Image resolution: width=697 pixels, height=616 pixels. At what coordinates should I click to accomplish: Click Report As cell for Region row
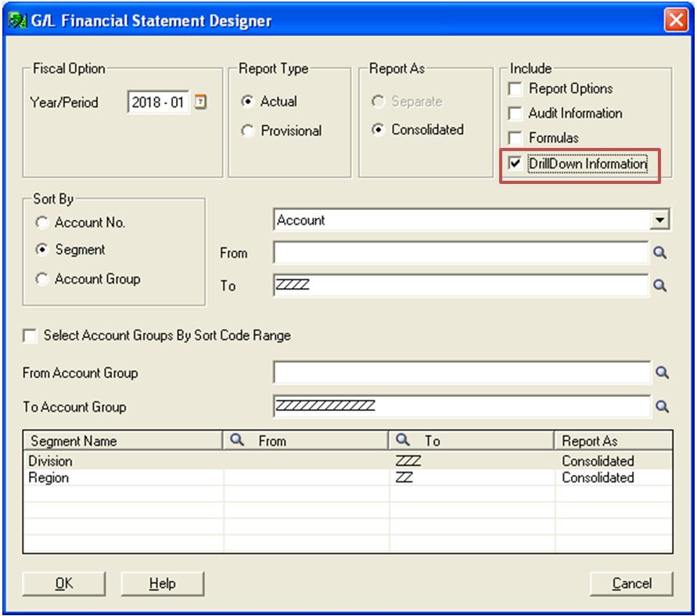[613, 477]
